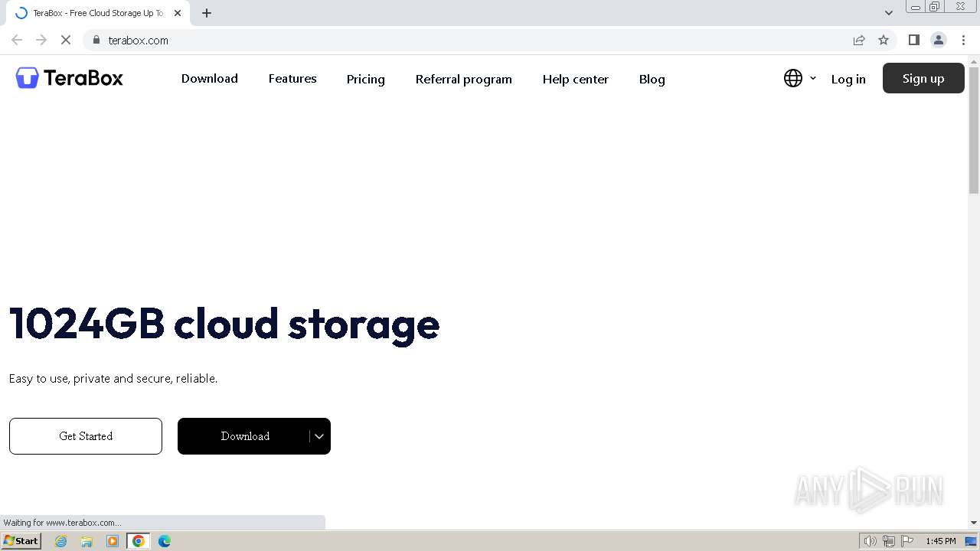Open the Download menu item
The width and height of the screenshot is (980, 551).
(210, 79)
